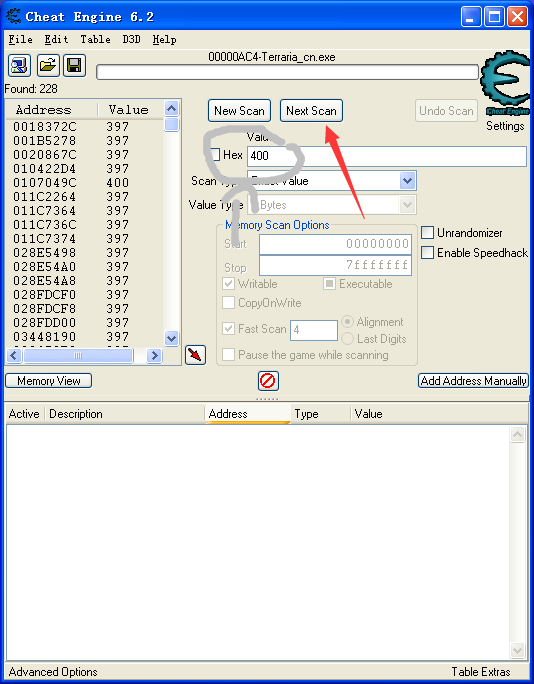The height and width of the screenshot is (684, 534).
Task: Toggle the Enable Speedhack checkbox
Action: tap(427, 253)
